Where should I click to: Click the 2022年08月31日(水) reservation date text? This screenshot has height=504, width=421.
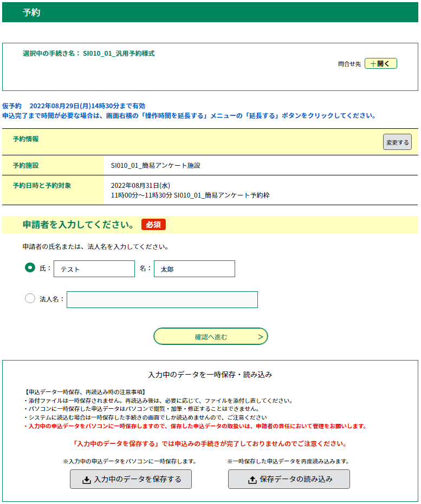[x=140, y=186]
